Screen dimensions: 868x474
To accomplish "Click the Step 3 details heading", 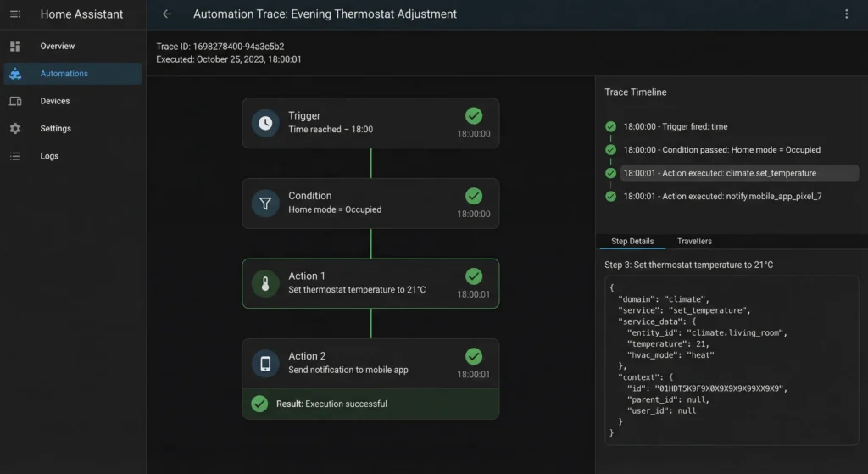I will pyautogui.click(x=688, y=265).
